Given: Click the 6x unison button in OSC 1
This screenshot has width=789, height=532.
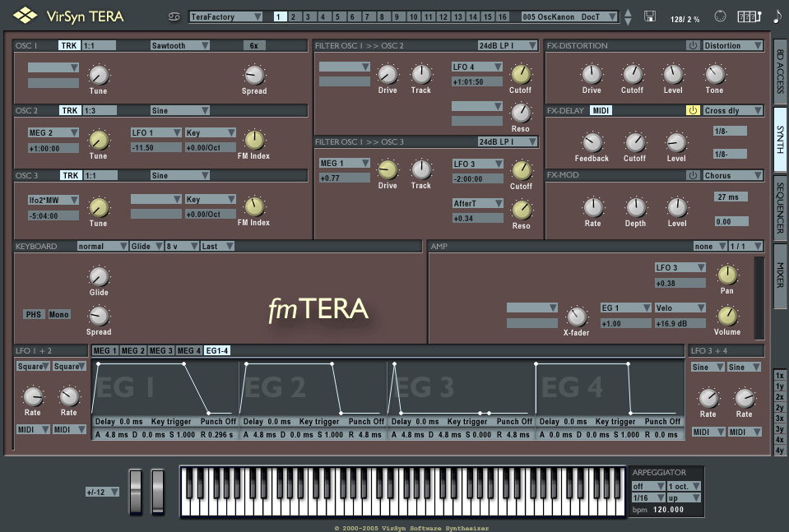Looking at the screenshot, I should pyautogui.click(x=254, y=45).
